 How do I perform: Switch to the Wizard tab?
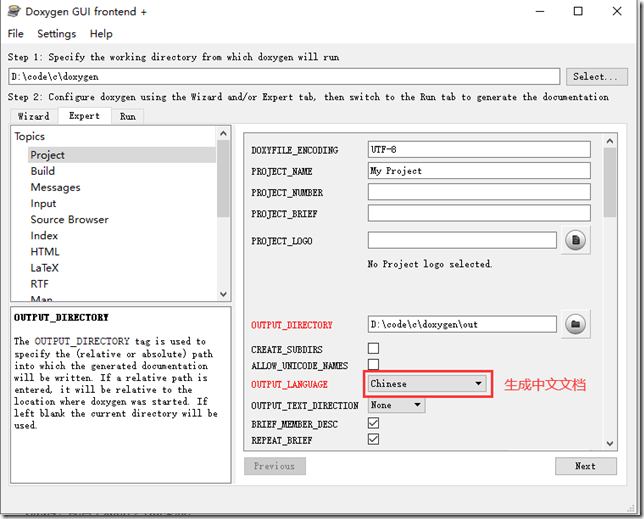[34, 116]
